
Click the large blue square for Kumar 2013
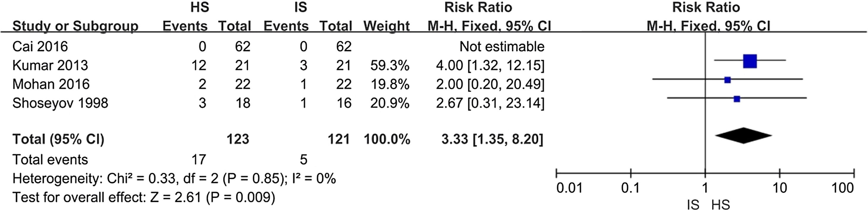[750, 61]
